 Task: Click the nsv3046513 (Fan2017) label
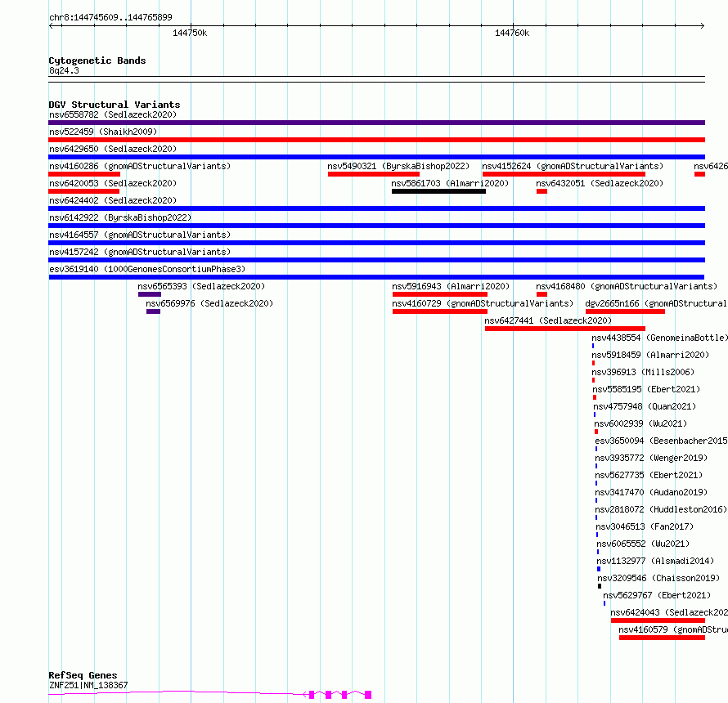pos(645,526)
